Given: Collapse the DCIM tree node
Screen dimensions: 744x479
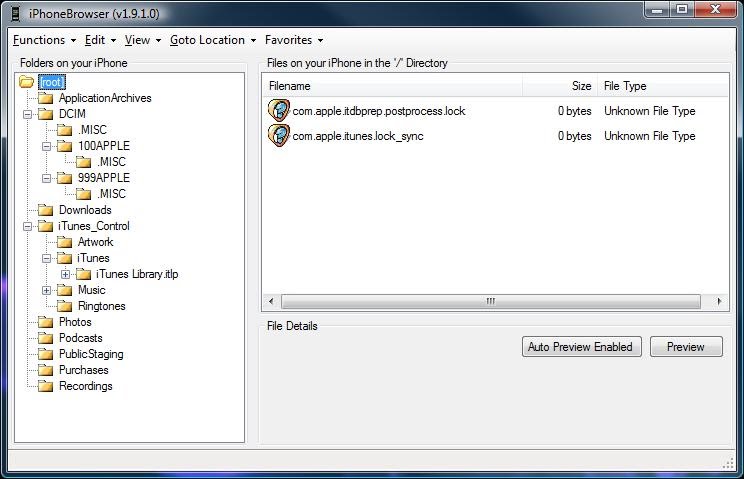Looking at the screenshot, I should click(x=28, y=114).
